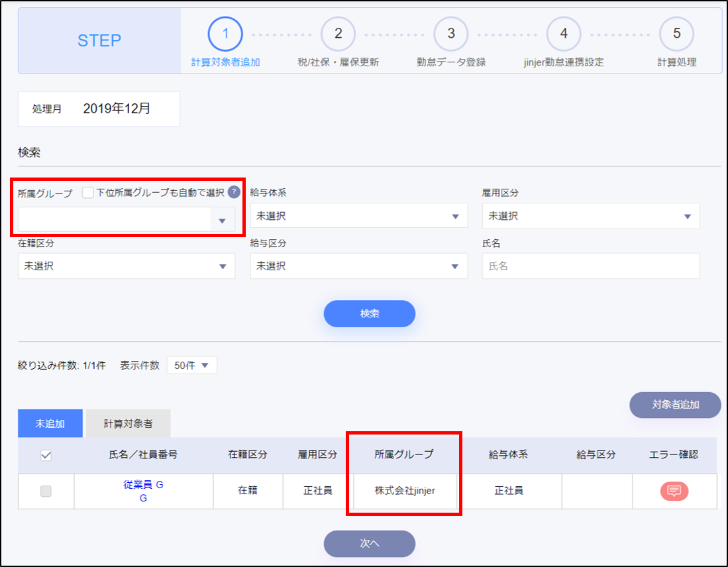Click step 5 circle 計算処理
Image resolution: width=728 pixels, height=567 pixels.
[676, 34]
